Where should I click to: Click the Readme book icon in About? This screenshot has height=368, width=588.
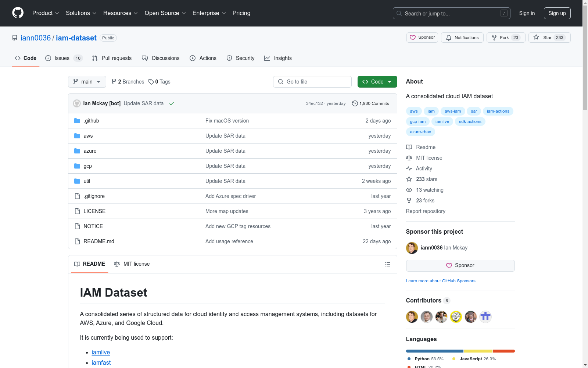tap(409, 147)
